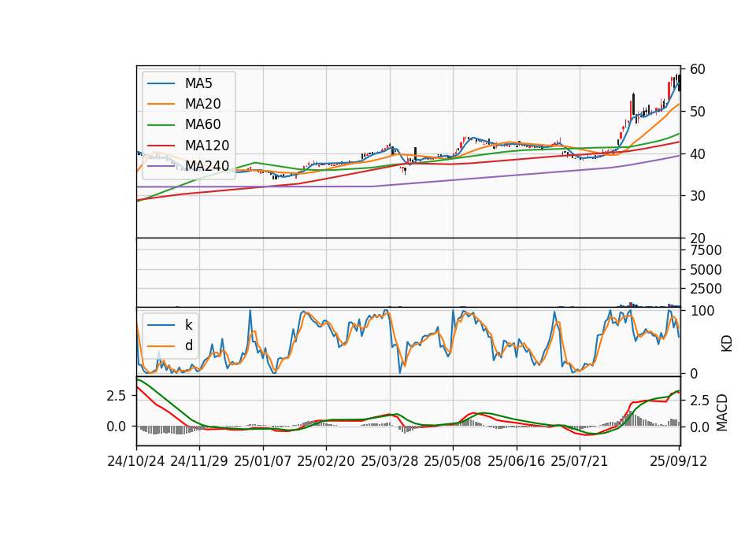Click the 25/01/07 date axis label
Viewport: 756px width, 543px height.
coord(263,461)
